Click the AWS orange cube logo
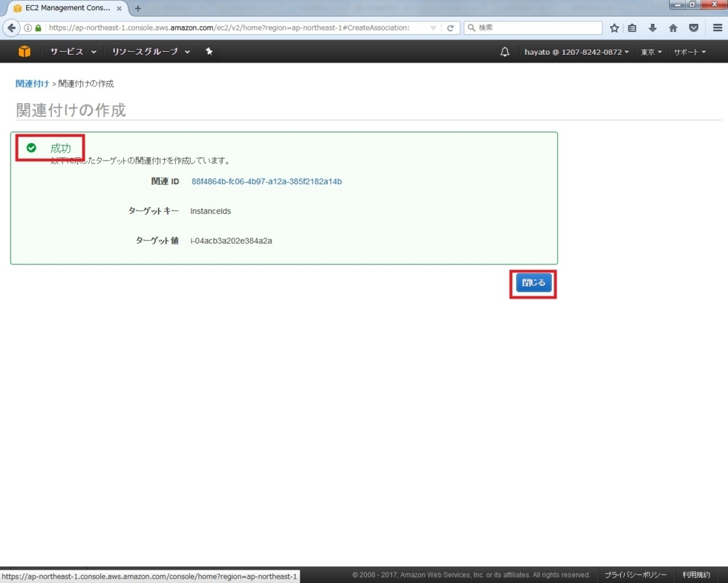This screenshot has height=583, width=728. coord(24,51)
